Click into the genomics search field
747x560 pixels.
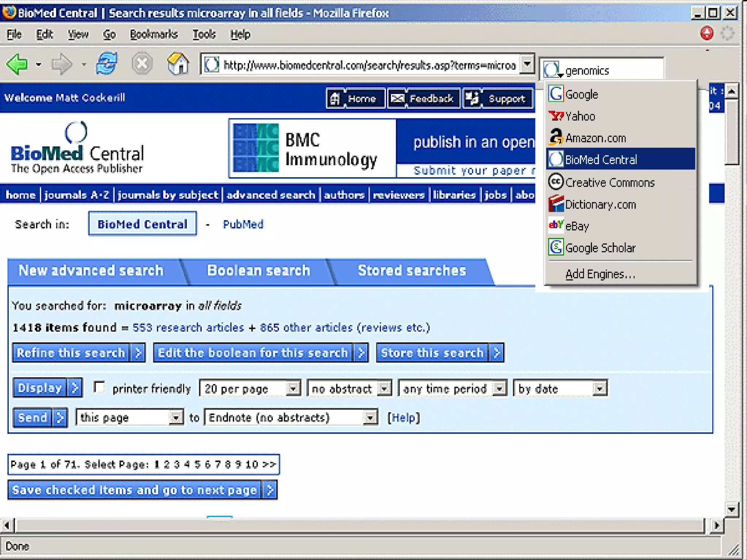coord(613,70)
